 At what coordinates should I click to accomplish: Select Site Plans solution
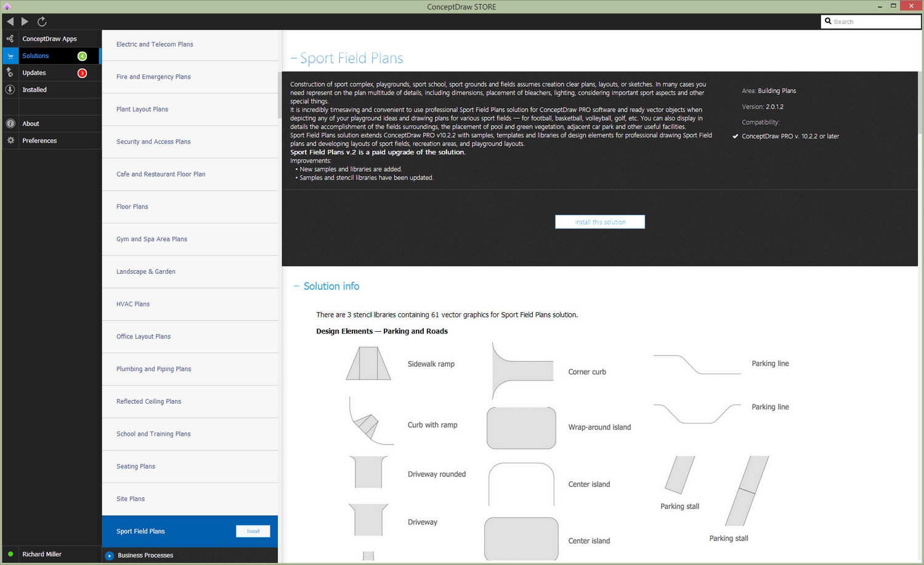click(190, 499)
